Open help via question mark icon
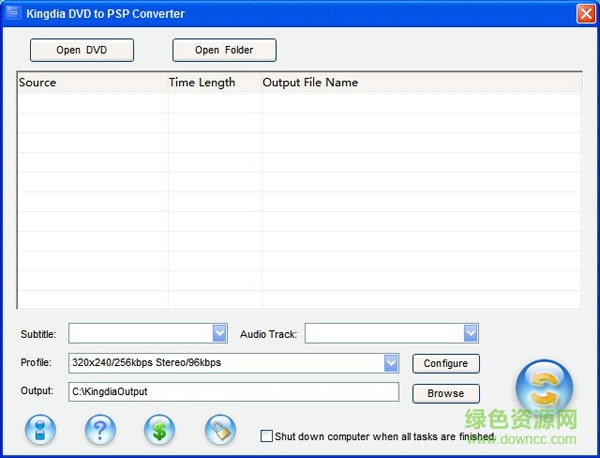 [100, 430]
